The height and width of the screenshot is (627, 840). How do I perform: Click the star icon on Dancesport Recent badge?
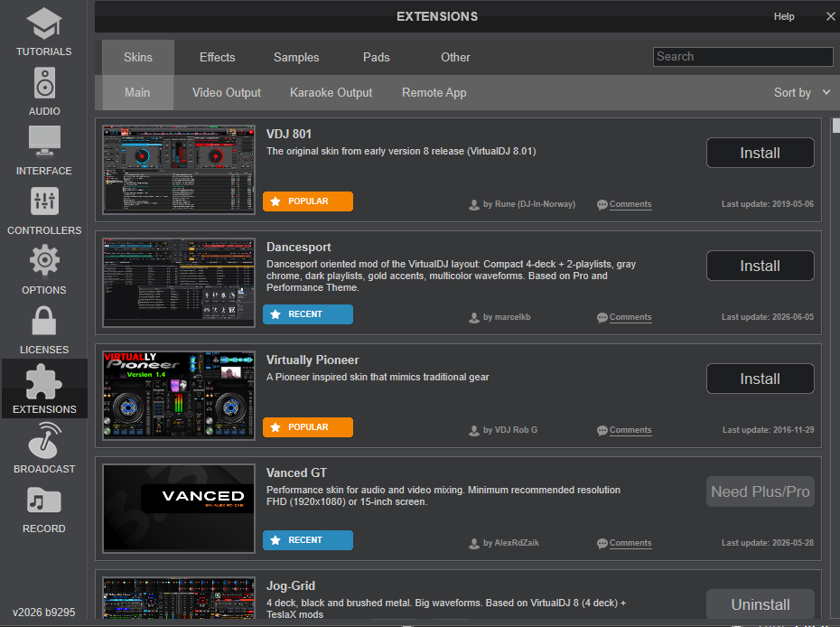point(275,314)
